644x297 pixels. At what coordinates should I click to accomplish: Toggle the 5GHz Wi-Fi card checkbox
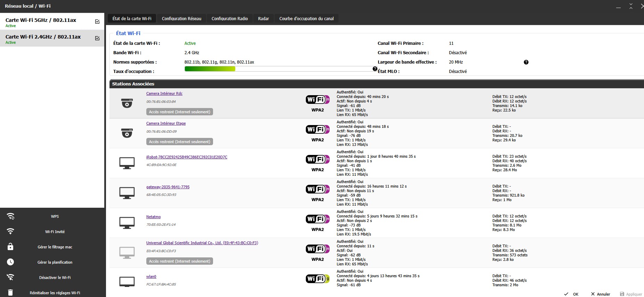[97, 22]
